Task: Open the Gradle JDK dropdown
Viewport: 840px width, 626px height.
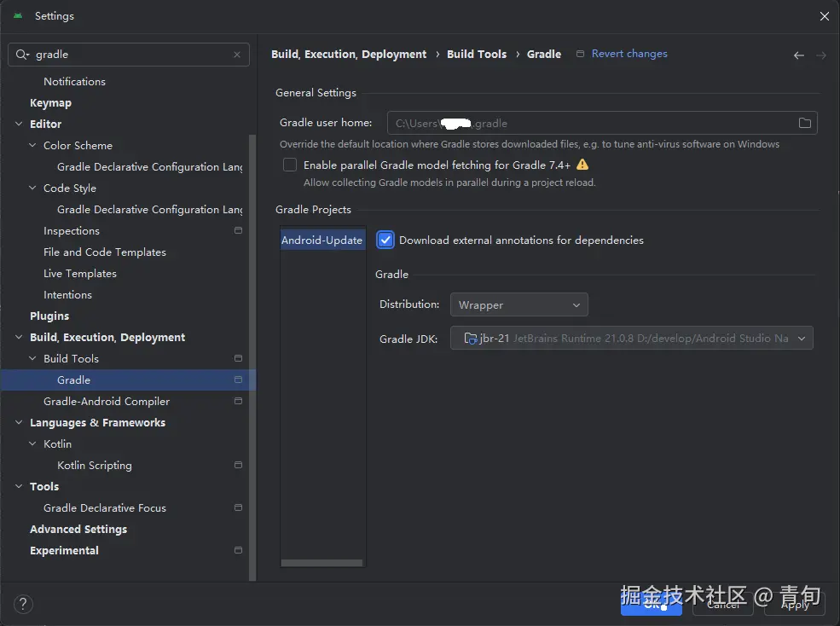Action: click(x=632, y=339)
